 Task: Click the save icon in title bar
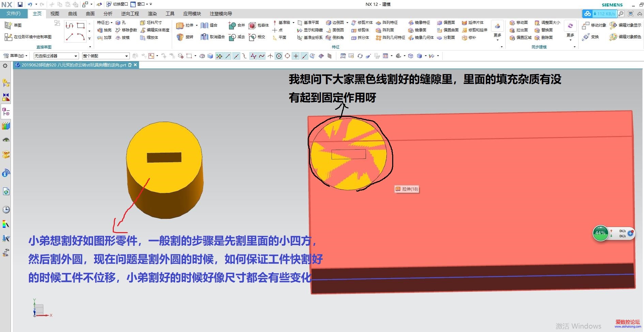20,4
